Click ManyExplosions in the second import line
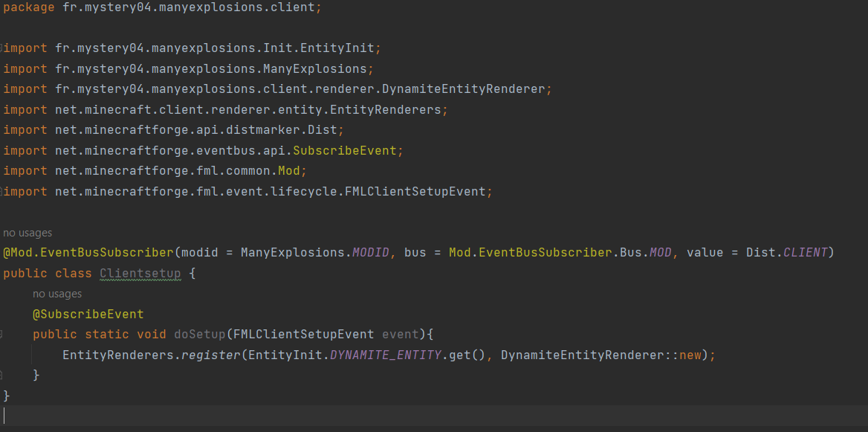This screenshot has height=432, width=868. 315,68
